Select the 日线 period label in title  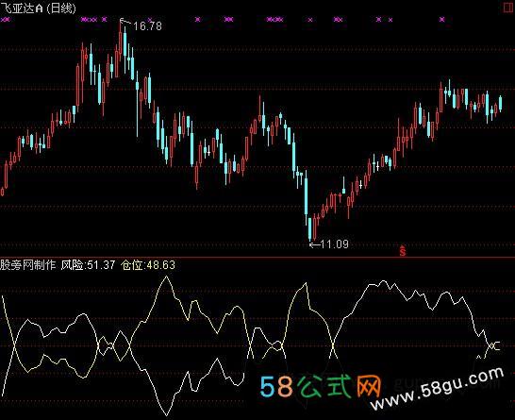(61, 8)
